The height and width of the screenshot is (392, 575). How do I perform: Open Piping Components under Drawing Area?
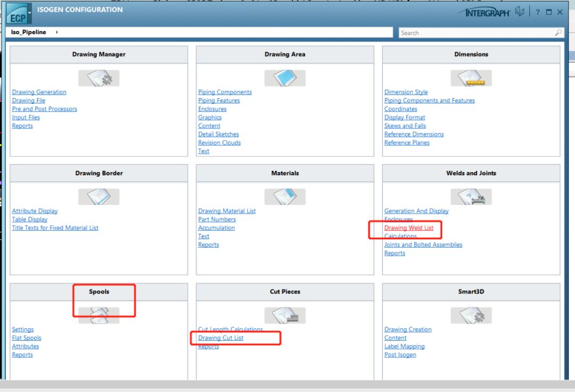pos(225,92)
